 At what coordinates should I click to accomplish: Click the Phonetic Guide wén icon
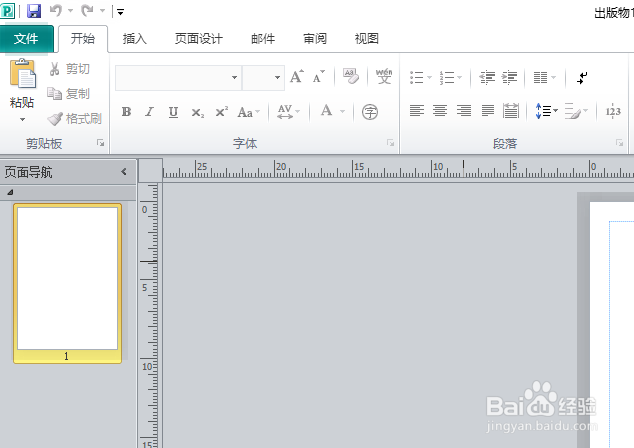(384, 76)
